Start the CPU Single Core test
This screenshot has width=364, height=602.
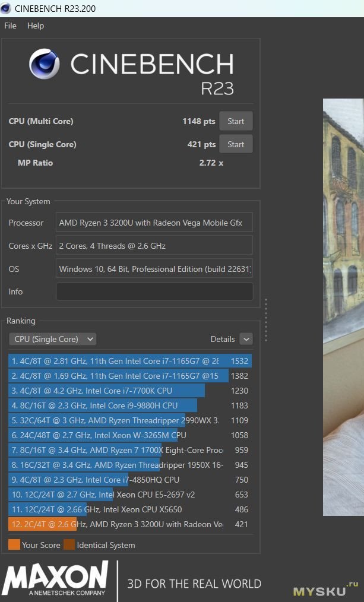click(236, 144)
